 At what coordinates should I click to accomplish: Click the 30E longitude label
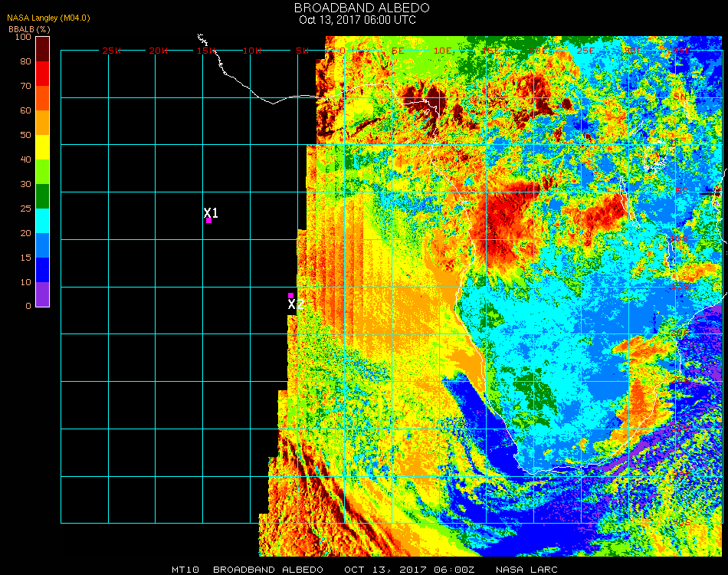(x=633, y=51)
